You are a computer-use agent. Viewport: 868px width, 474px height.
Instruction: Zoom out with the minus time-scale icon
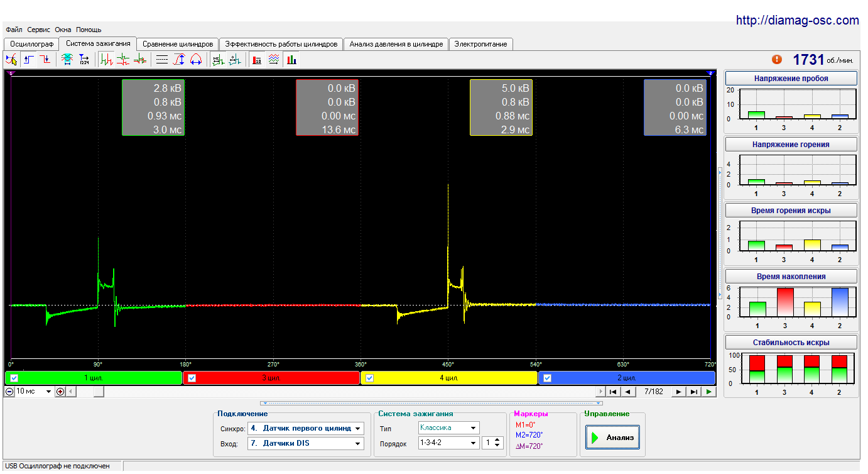pyautogui.click(x=9, y=391)
